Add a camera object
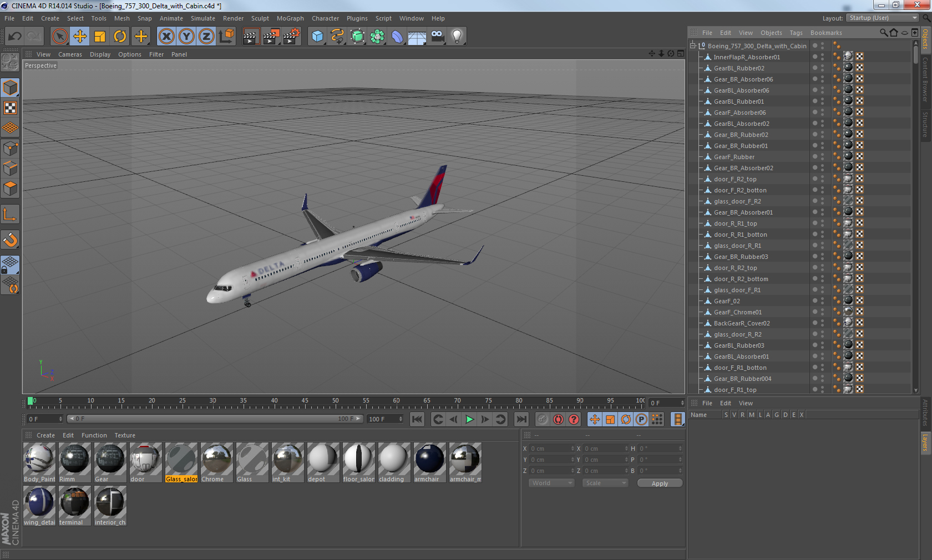Image resolution: width=932 pixels, height=560 pixels. (437, 37)
